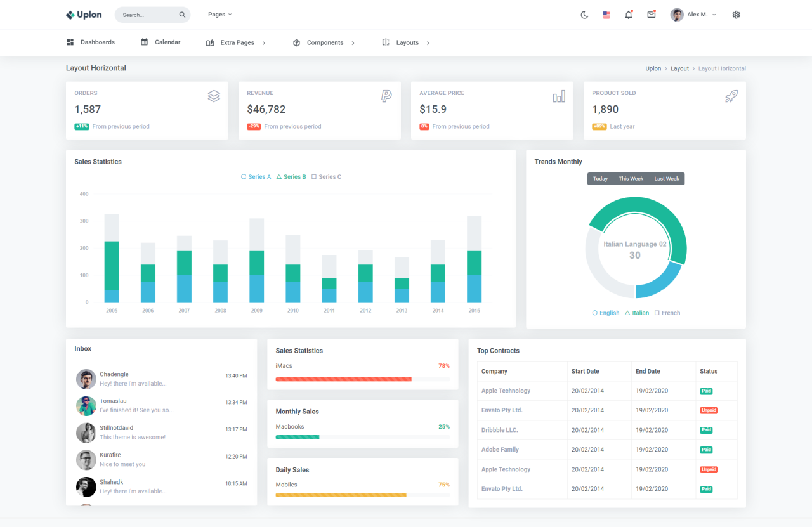The height and width of the screenshot is (527, 812).
Task: Expand the Layouts chevron
Action: (428, 43)
